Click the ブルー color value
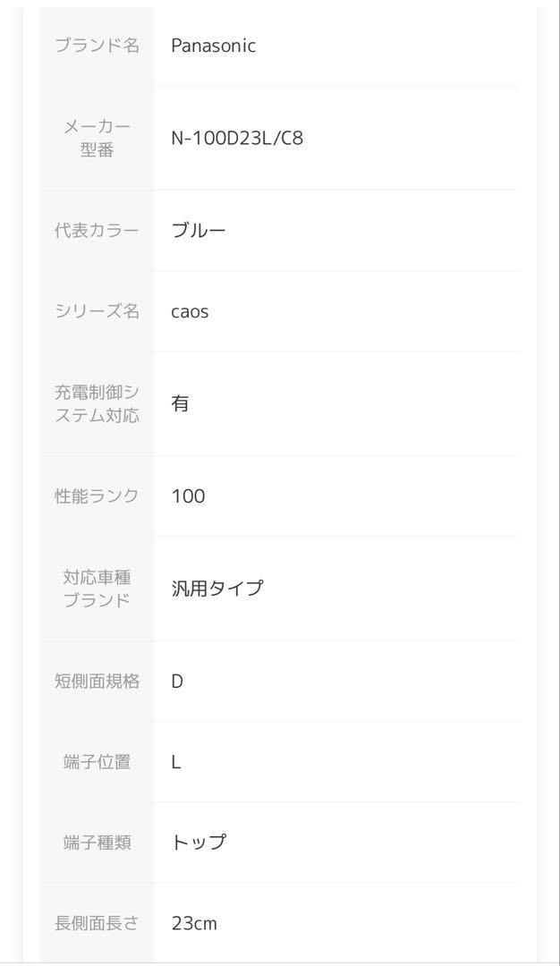Image resolution: width=560 pixels, height=966 pixels. click(199, 231)
